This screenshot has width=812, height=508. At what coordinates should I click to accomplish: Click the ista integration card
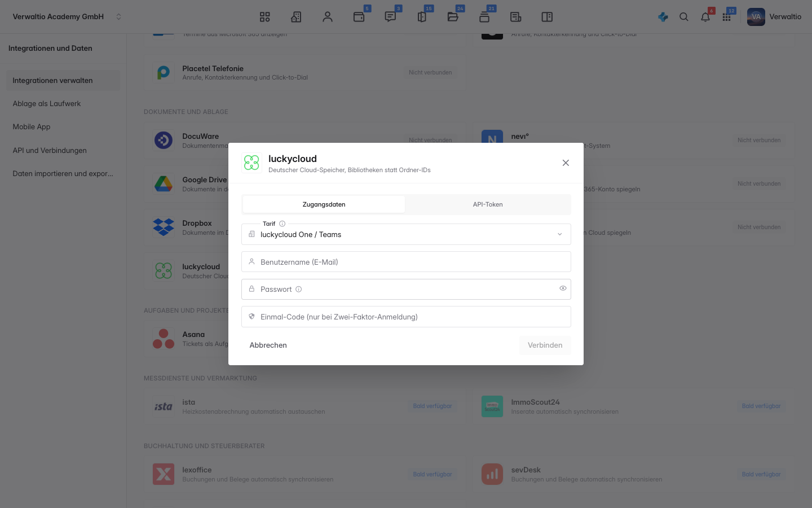coord(304,406)
